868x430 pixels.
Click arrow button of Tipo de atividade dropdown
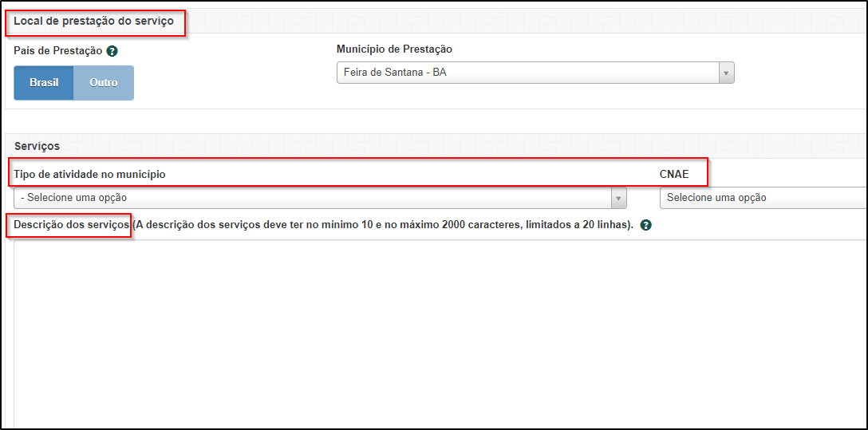(x=618, y=198)
